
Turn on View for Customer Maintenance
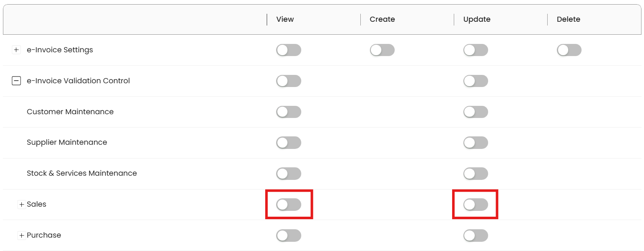288,112
